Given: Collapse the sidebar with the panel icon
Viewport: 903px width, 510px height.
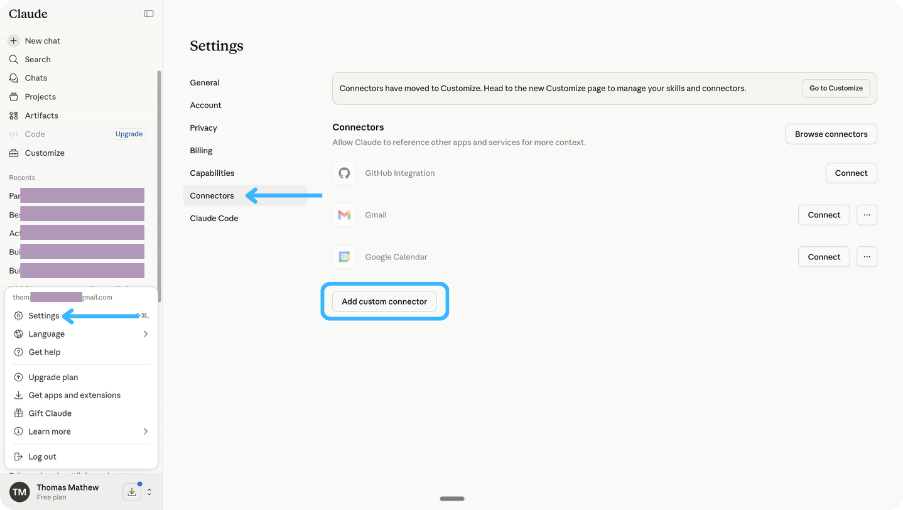Looking at the screenshot, I should click(149, 14).
